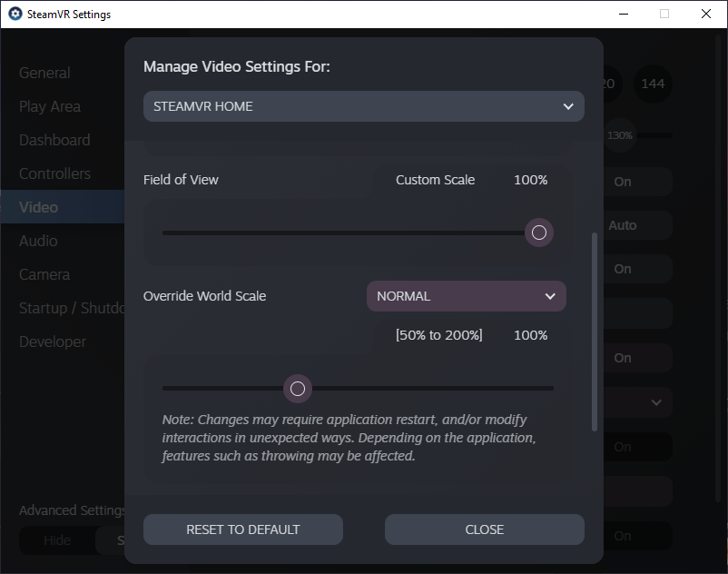Click the Override World Scale slider knob
728x574 pixels.
tap(297, 389)
